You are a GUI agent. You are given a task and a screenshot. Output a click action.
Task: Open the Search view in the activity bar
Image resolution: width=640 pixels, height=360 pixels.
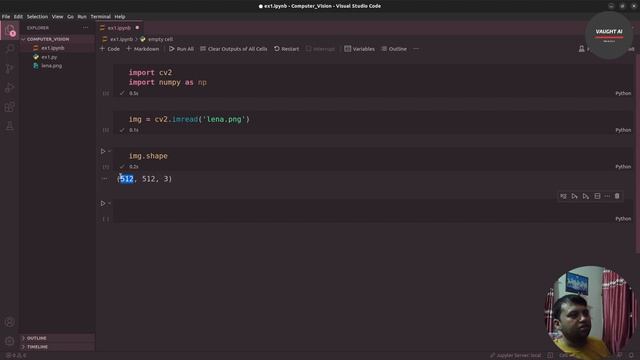pos(10,49)
